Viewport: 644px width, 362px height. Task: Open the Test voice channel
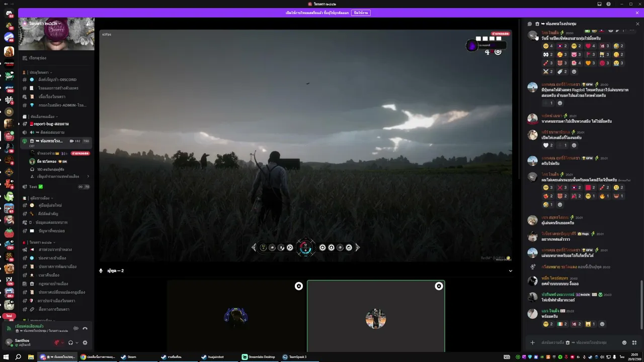click(56, 187)
